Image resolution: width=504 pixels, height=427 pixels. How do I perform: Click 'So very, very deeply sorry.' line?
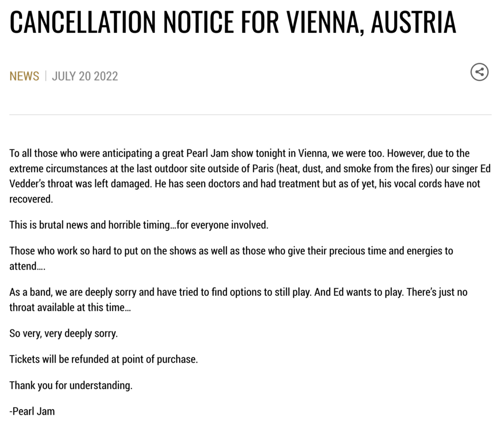(x=63, y=334)
